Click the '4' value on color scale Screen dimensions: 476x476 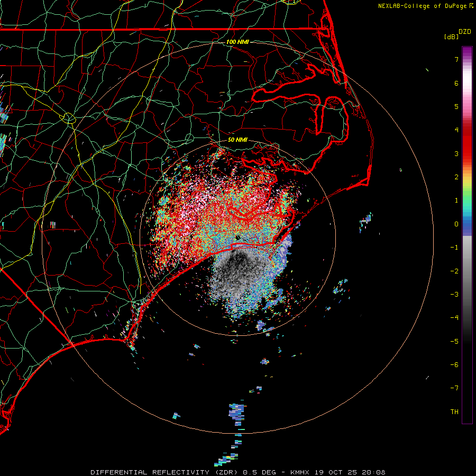(456, 130)
